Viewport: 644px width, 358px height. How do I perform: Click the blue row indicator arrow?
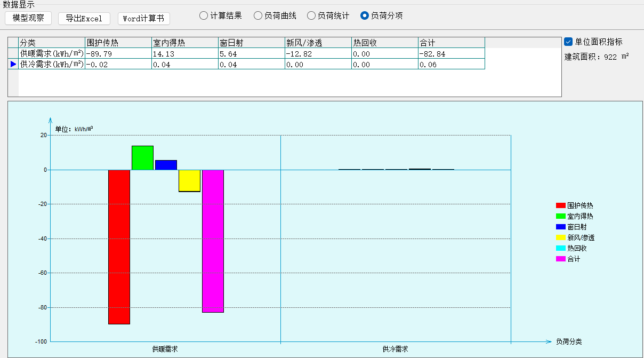point(13,64)
